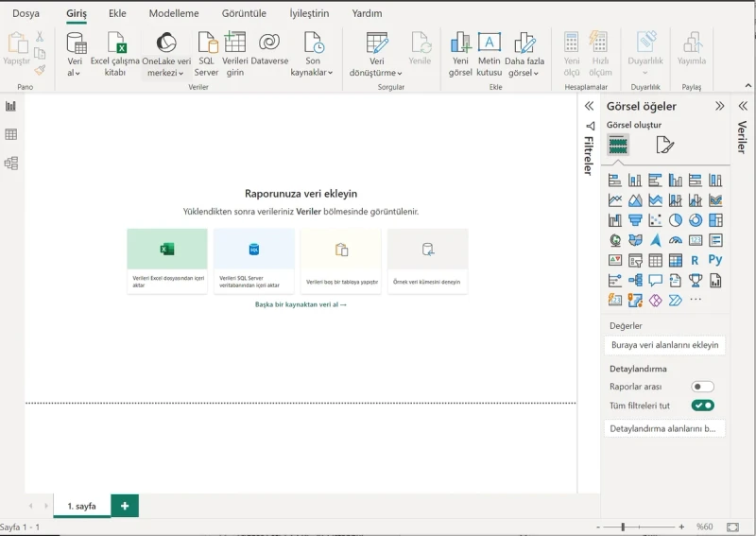Add a Q&A speech bubble visual
The height and width of the screenshot is (536, 756).
pyautogui.click(x=655, y=280)
